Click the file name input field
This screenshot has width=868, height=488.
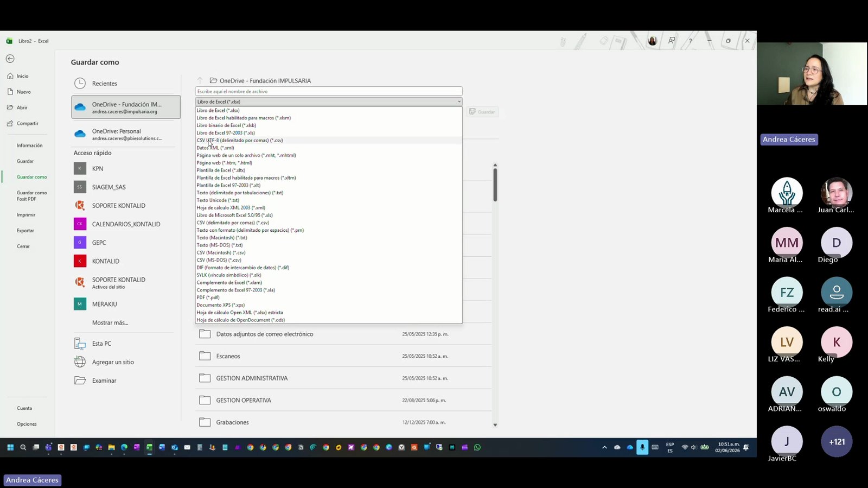pos(329,91)
